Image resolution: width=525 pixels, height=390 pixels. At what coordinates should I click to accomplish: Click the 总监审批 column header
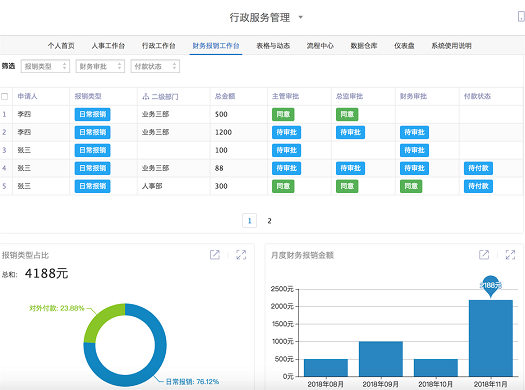(349, 96)
